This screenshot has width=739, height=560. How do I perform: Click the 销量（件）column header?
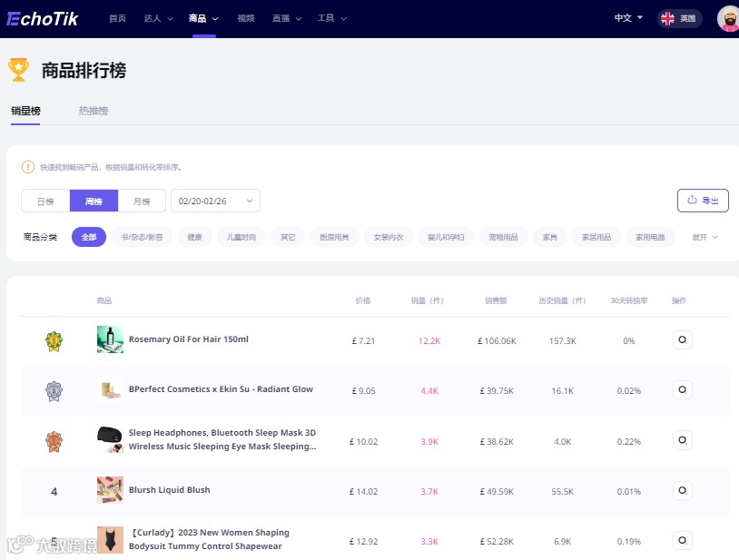click(x=427, y=300)
